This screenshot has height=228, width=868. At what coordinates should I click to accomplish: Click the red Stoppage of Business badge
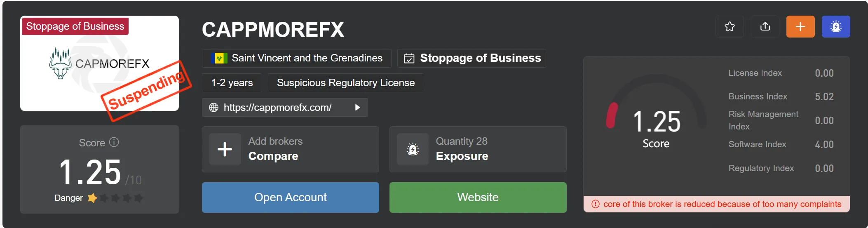pos(75,26)
